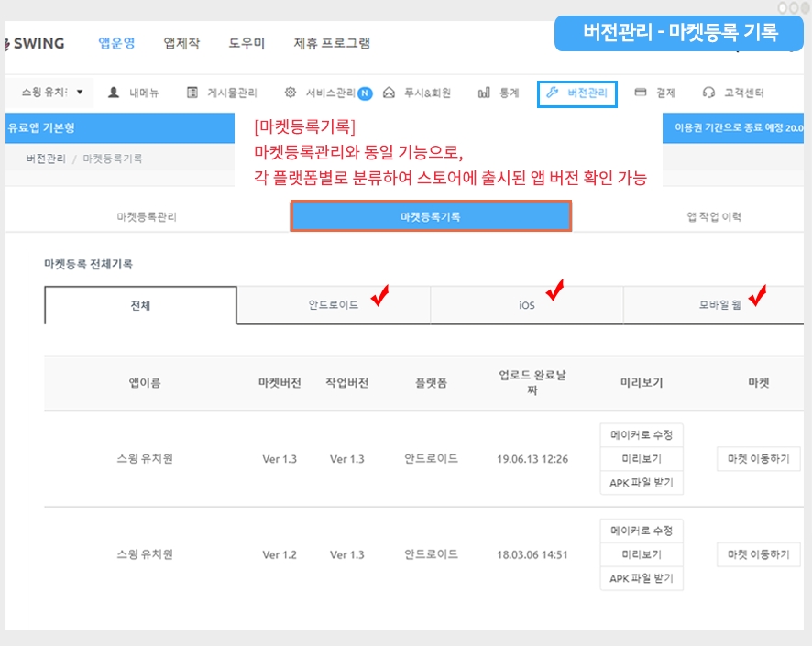The height and width of the screenshot is (646, 812).
Task: Switch to the 앱 작업 이력 tab
Action: 714,217
